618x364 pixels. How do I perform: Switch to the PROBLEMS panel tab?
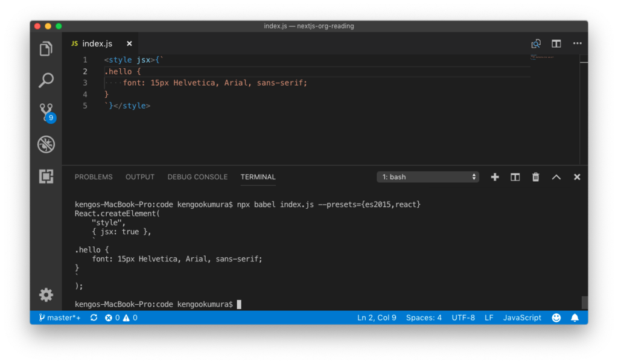94,177
